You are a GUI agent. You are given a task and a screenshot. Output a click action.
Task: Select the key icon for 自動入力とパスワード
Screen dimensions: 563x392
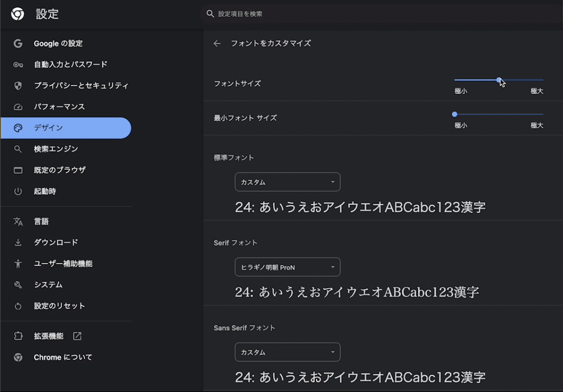pyautogui.click(x=17, y=64)
